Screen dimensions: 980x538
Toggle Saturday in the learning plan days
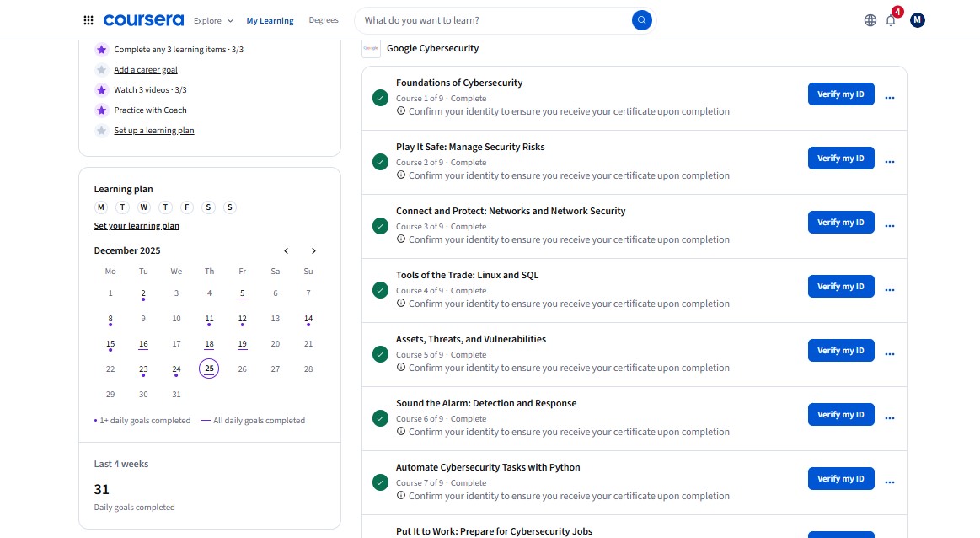[208, 207]
